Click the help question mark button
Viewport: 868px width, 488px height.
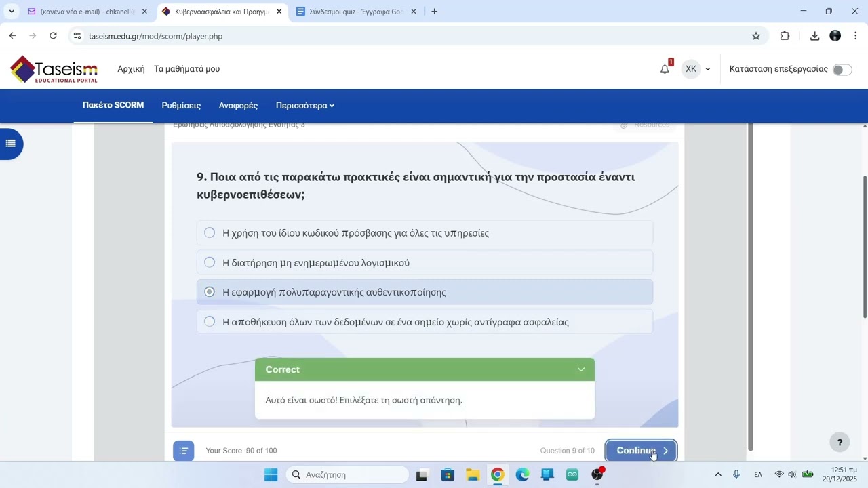tap(840, 443)
